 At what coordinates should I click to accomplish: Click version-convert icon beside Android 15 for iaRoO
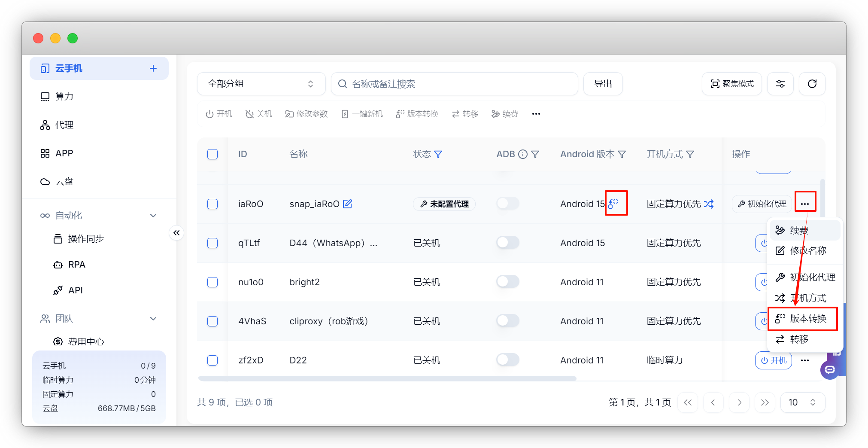coord(613,204)
